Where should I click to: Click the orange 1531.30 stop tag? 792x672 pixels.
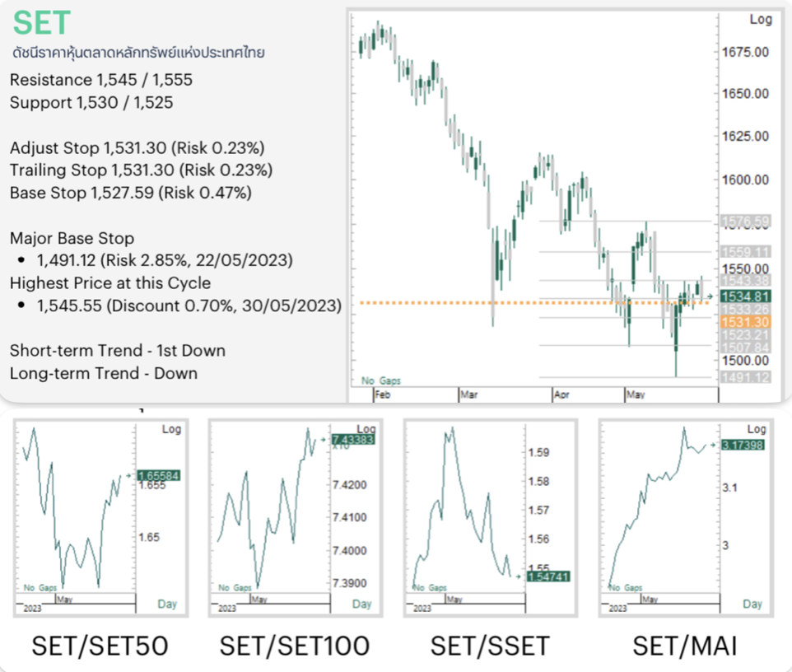tap(746, 322)
